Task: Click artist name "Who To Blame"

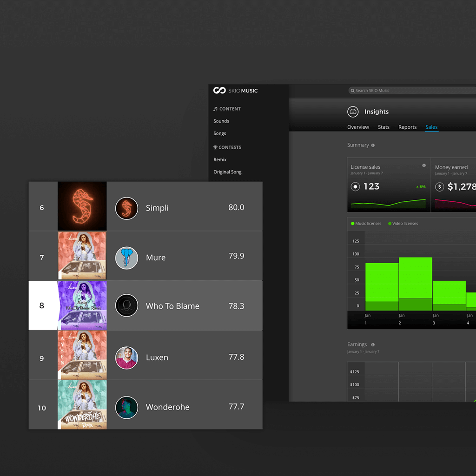Action: pos(172,306)
